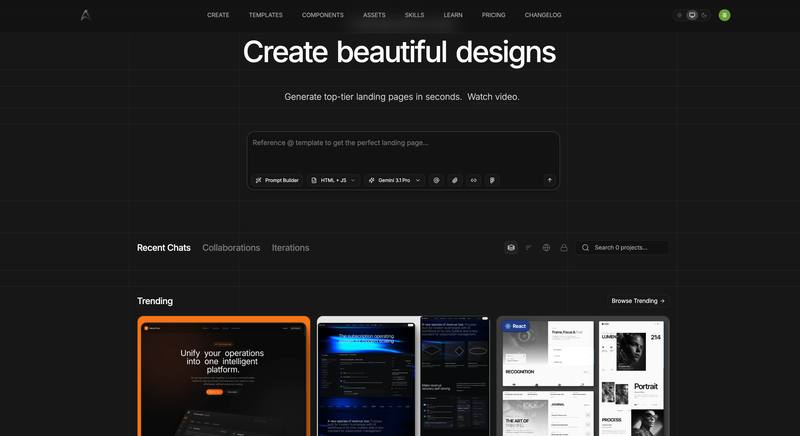Open the Components nav item
This screenshot has height=436, width=800.
322,15
